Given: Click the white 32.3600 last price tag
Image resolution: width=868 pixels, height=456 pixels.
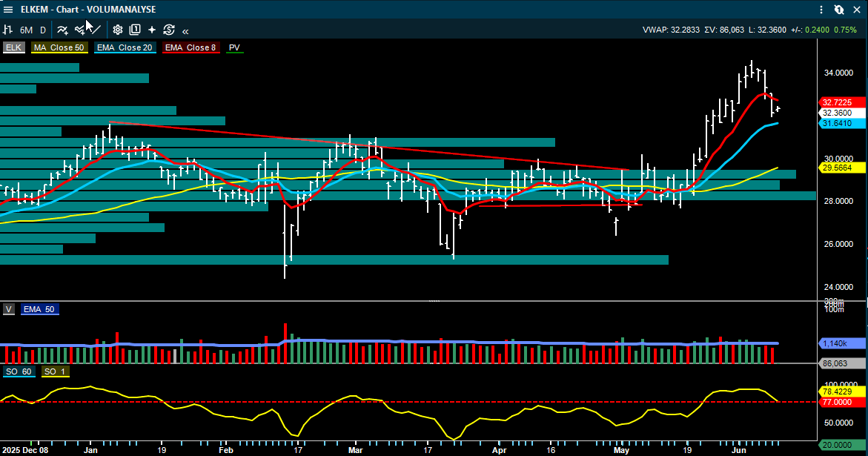Looking at the screenshot, I should pyautogui.click(x=841, y=113).
